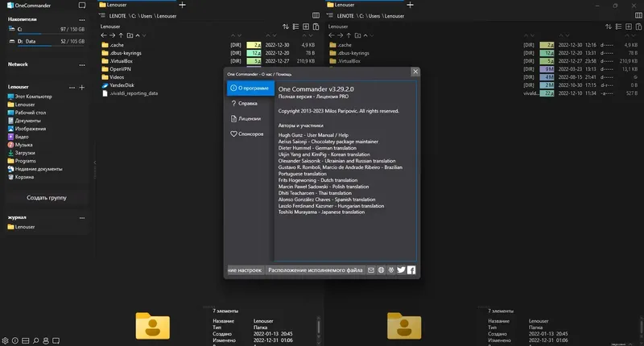Open website globe icon in About dialog

coord(381,270)
